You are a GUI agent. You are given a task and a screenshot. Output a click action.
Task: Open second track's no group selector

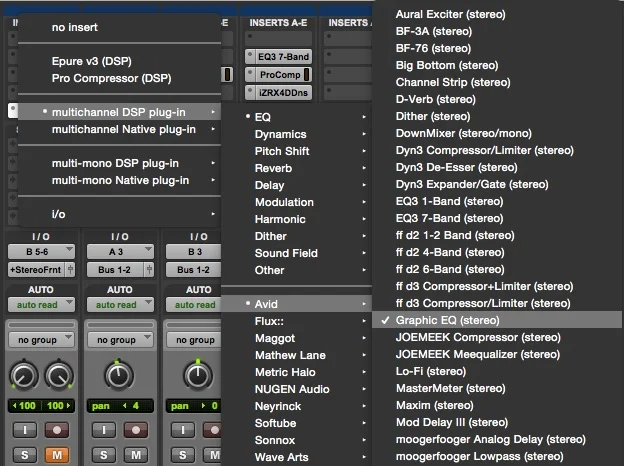click(120, 340)
